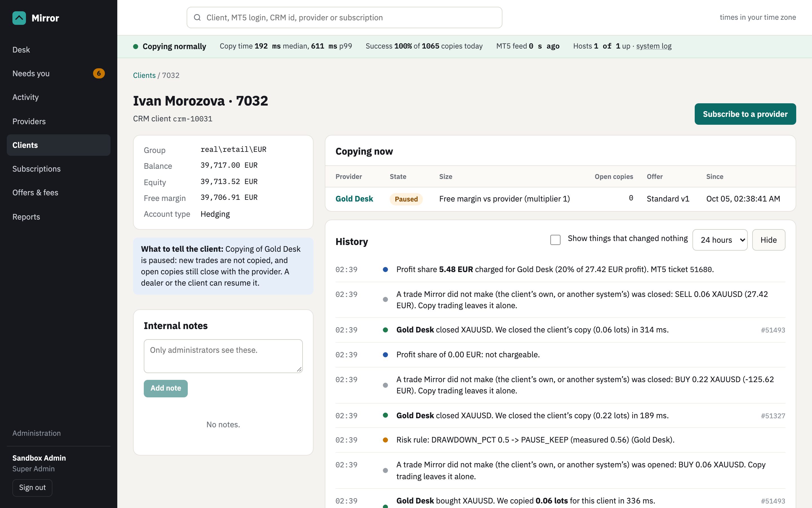Follow the Clients breadcrumb link
The height and width of the screenshot is (508, 812).
[144, 75]
